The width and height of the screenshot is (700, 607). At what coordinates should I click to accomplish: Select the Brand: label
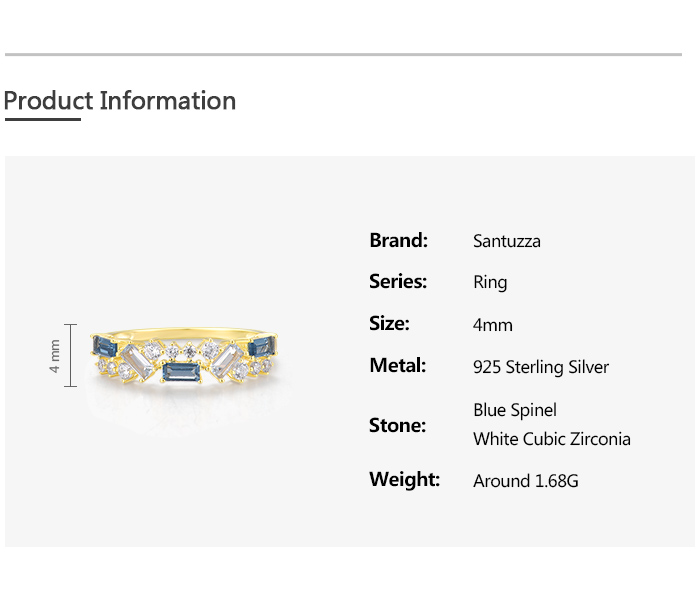click(398, 240)
